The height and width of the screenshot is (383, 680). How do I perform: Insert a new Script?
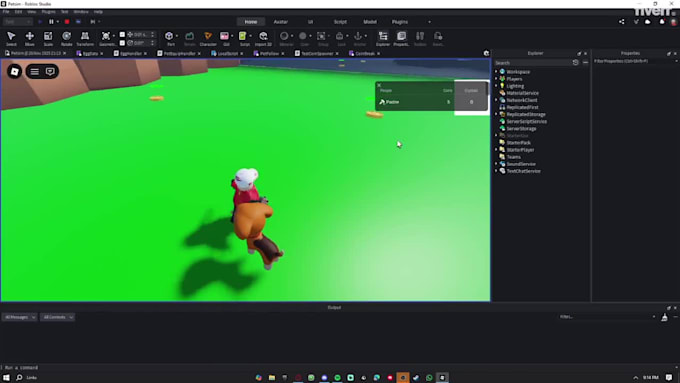(x=243, y=38)
